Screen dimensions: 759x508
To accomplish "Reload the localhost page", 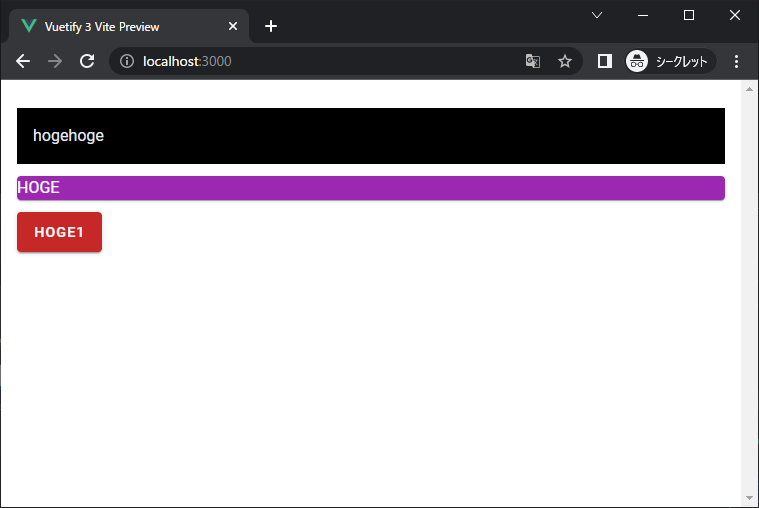I will (87, 61).
